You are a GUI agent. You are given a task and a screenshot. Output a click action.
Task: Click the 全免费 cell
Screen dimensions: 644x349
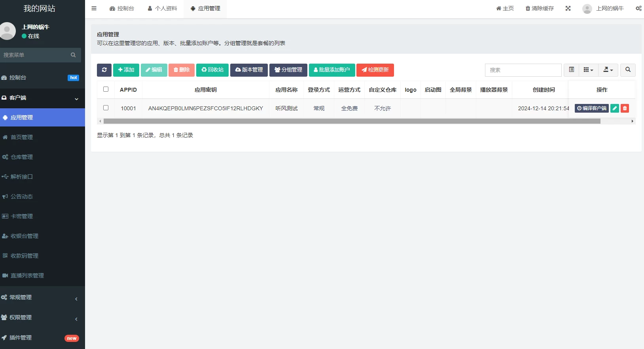[x=349, y=108]
